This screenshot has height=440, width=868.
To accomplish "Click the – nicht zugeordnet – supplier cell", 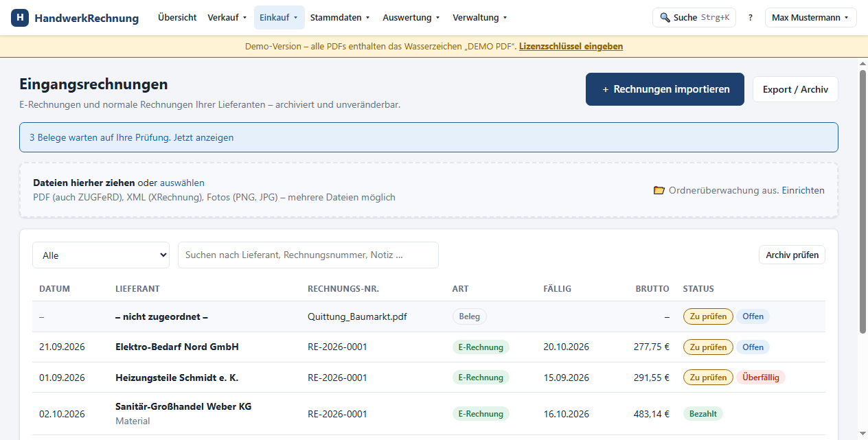I will 161,316.
